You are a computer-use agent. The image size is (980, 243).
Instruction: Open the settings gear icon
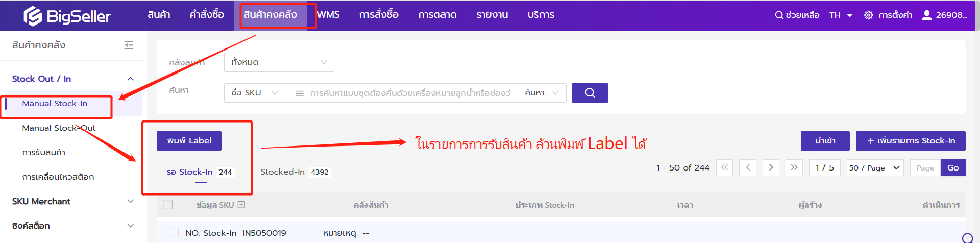[868, 15]
